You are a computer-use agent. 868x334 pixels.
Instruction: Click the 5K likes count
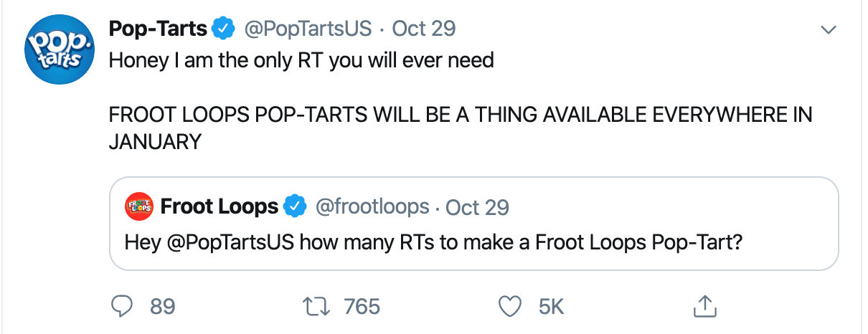pos(551,307)
